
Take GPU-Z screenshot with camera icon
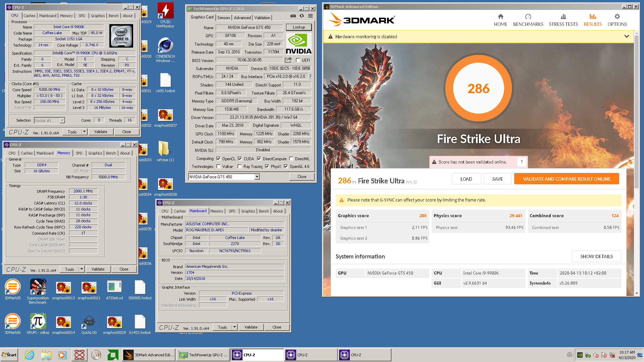(293, 16)
